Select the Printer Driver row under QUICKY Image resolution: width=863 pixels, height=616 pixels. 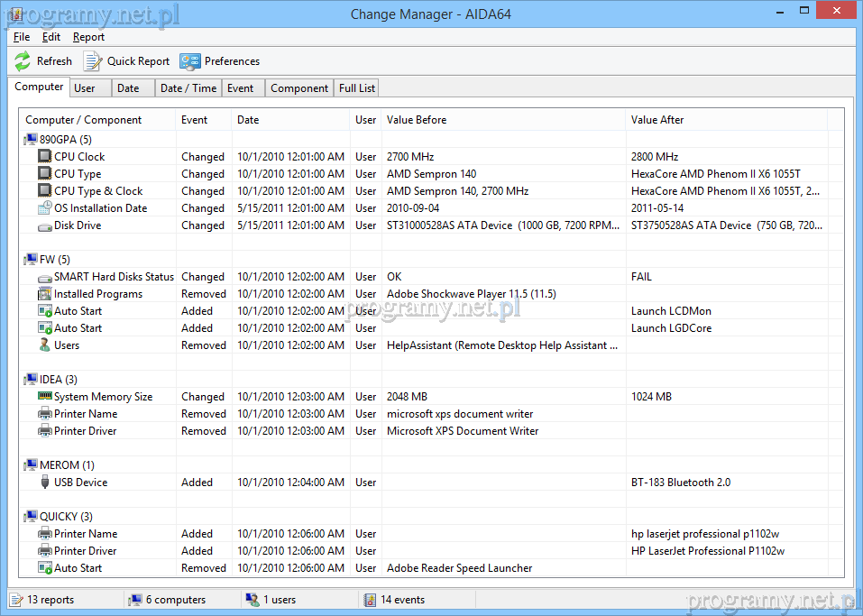point(85,551)
